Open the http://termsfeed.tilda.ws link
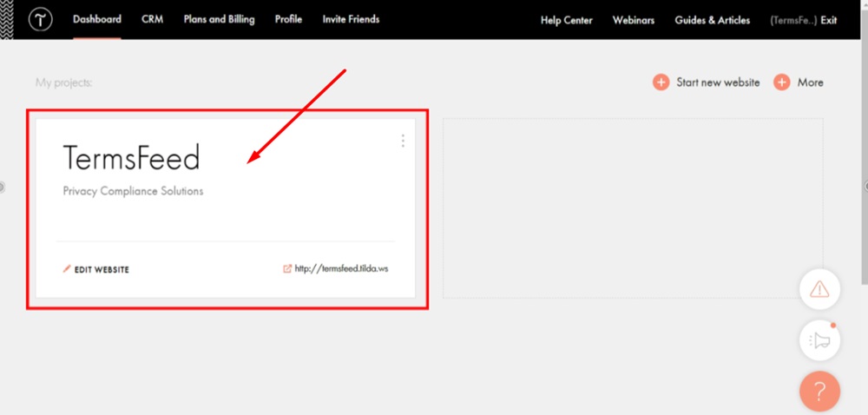Screen dimensions: 868x415 pos(341,269)
